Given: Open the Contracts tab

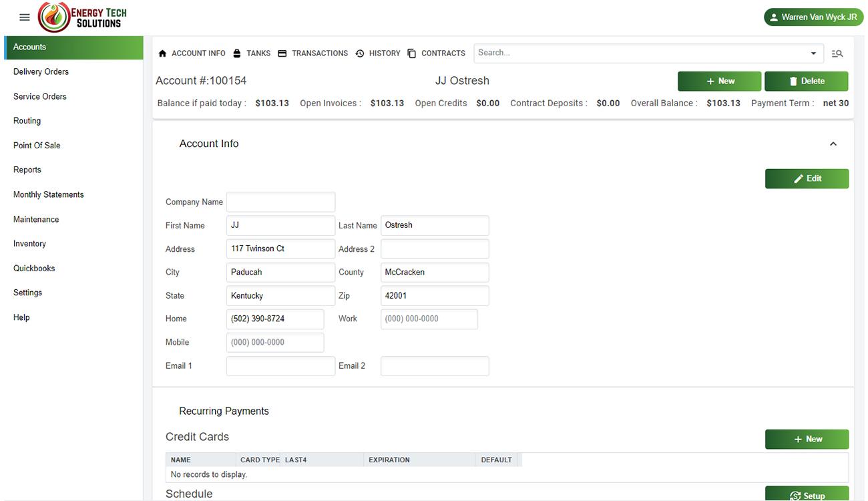Looking at the screenshot, I should (437, 53).
